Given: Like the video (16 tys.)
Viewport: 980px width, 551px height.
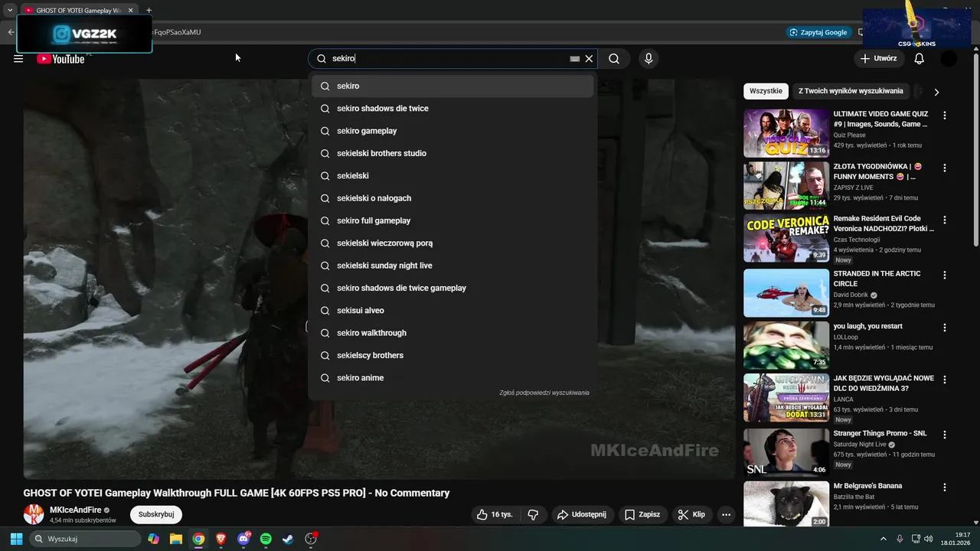Looking at the screenshot, I should coord(494,514).
